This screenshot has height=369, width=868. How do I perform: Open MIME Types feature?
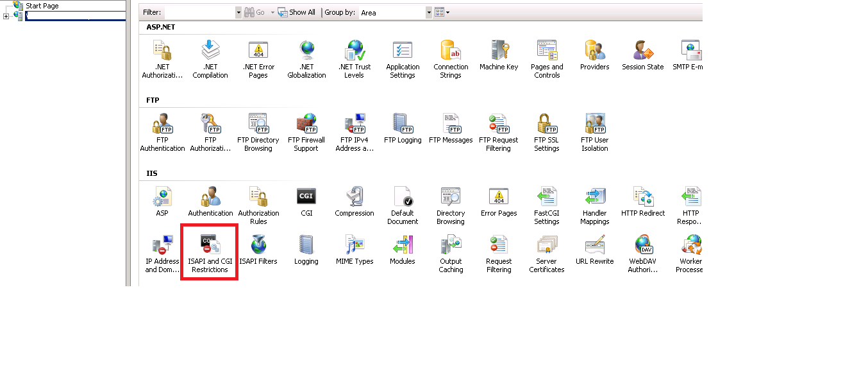click(x=355, y=250)
